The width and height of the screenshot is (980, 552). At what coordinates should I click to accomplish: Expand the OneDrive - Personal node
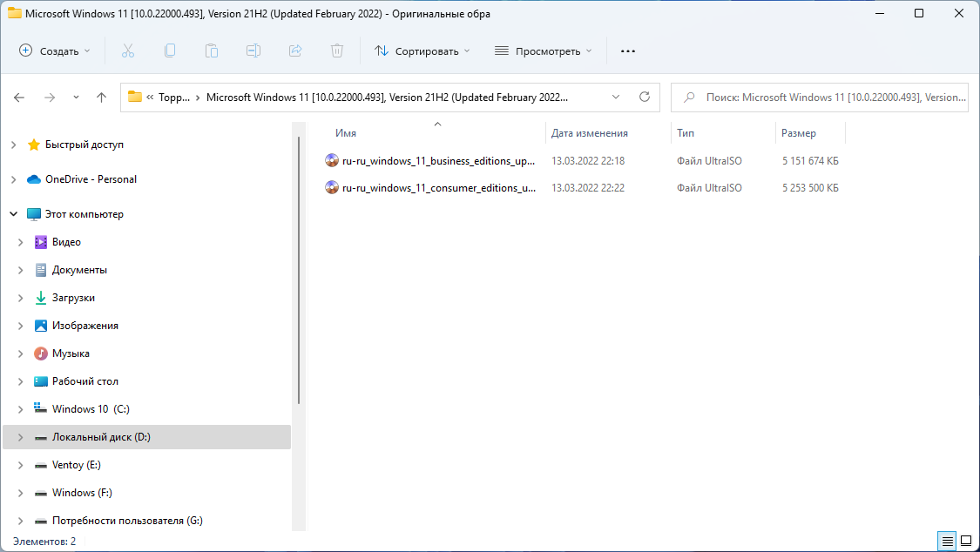point(13,179)
